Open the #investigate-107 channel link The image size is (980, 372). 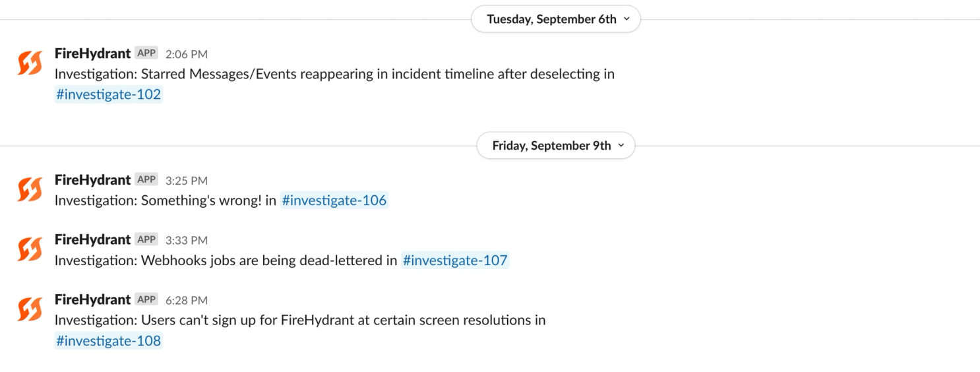point(455,261)
